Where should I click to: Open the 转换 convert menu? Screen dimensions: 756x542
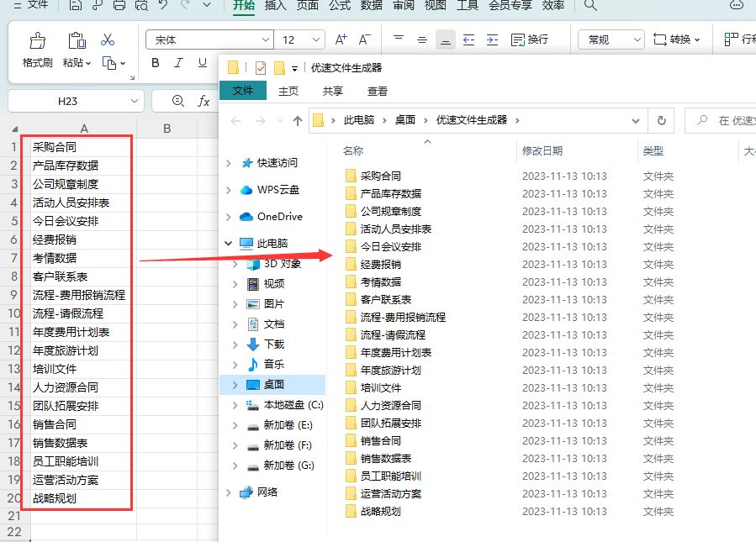(x=676, y=39)
